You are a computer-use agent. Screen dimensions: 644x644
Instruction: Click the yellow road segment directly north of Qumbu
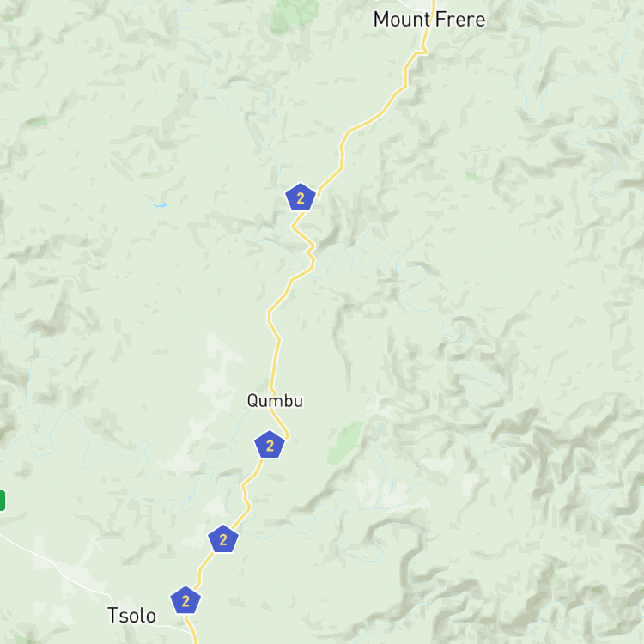[x=275, y=363]
